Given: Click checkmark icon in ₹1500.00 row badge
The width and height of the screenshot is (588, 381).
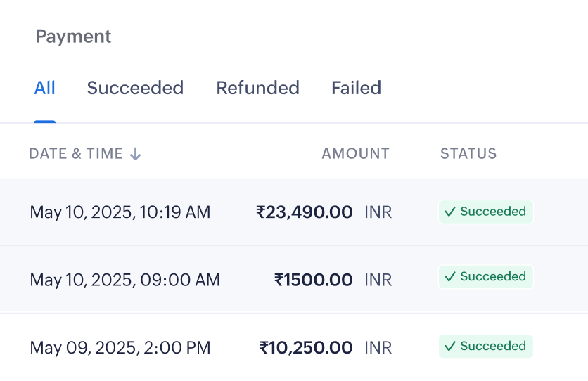Looking at the screenshot, I should pyautogui.click(x=450, y=277).
